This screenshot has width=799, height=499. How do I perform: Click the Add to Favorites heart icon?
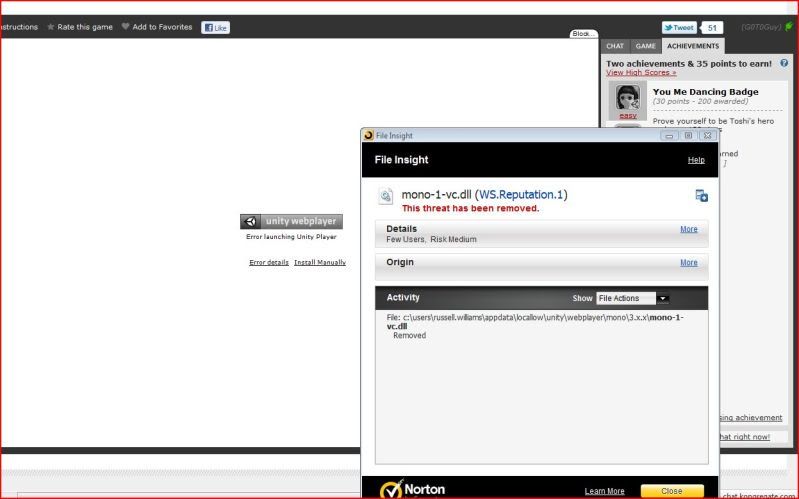125,27
